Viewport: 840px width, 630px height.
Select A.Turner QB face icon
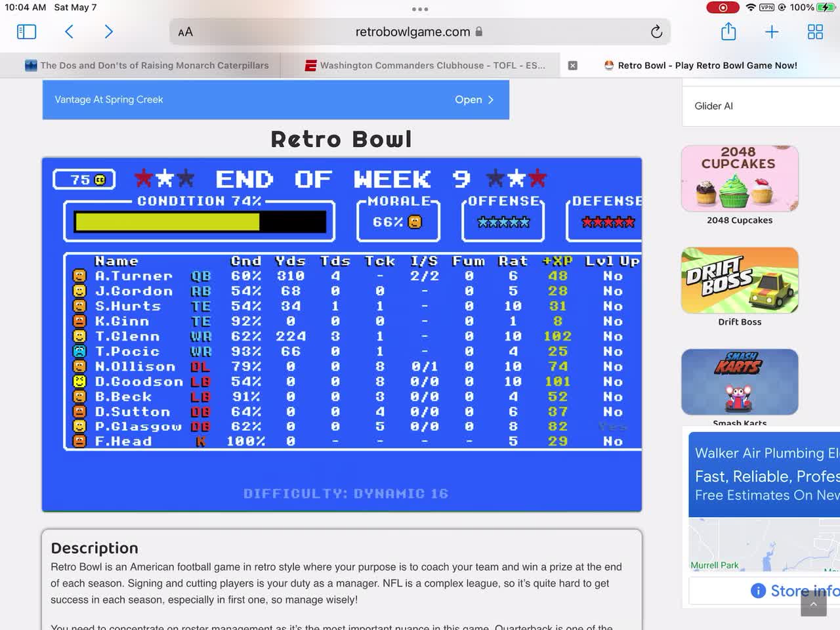click(79, 276)
